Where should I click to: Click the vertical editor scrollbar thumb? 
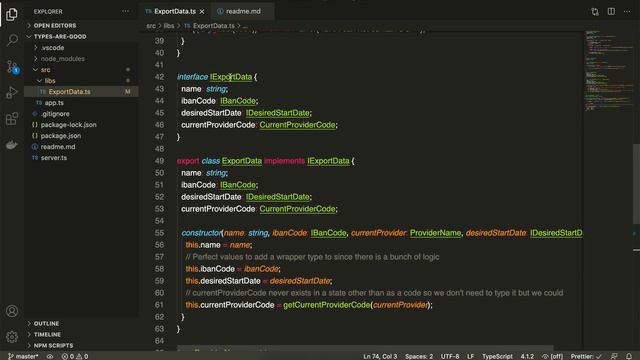tap(636, 184)
